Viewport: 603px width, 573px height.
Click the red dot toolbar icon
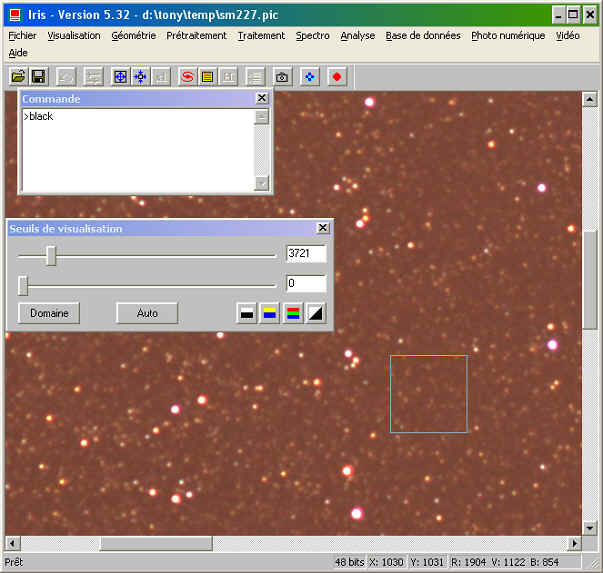pyautogui.click(x=337, y=77)
